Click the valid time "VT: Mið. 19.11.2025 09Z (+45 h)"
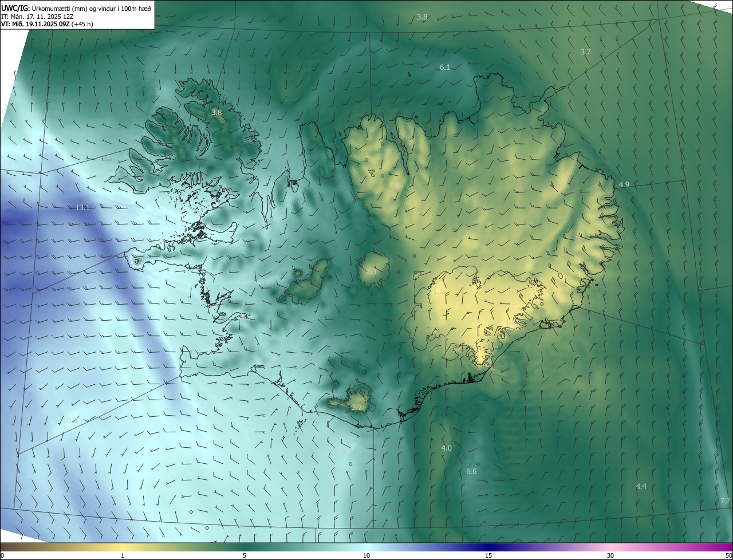The width and height of the screenshot is (733, 560). pos(47,25)
